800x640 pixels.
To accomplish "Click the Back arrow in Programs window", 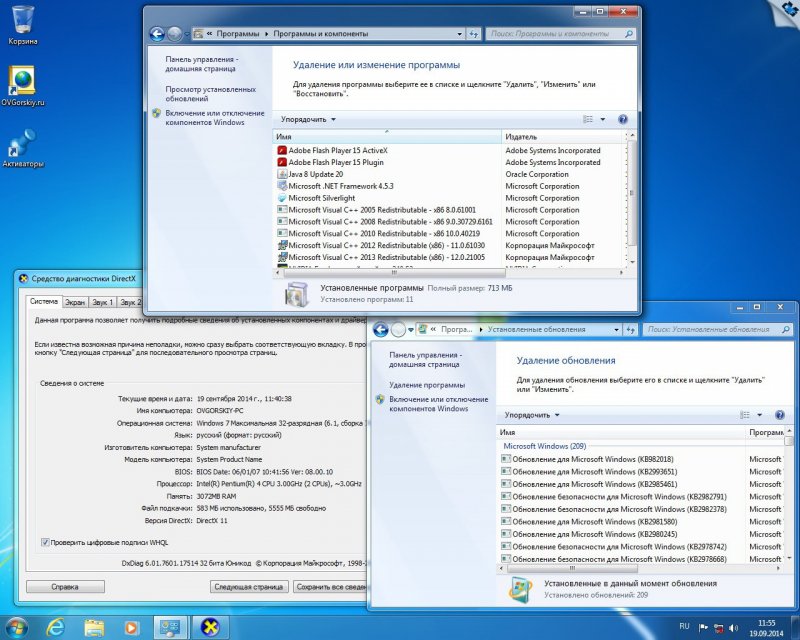I will point(157,34).
